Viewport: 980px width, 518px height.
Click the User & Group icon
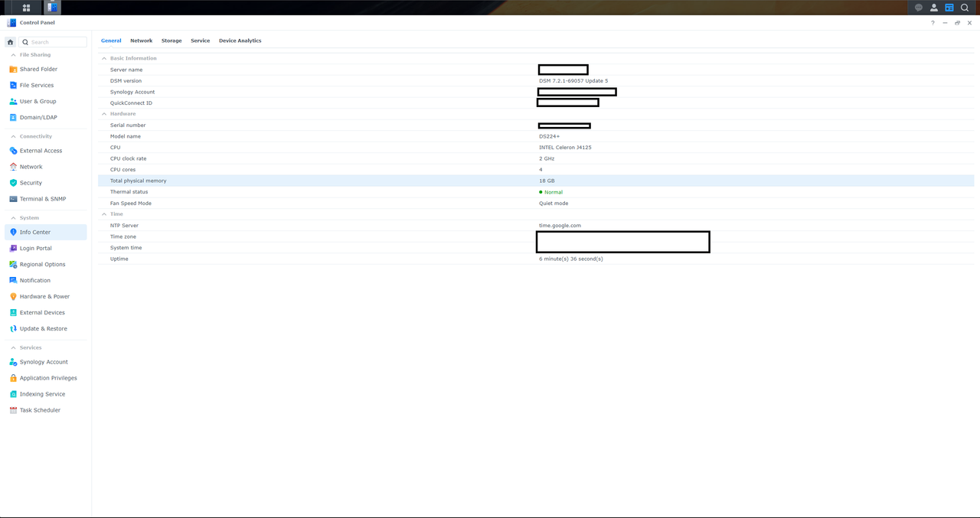point(13,101)
